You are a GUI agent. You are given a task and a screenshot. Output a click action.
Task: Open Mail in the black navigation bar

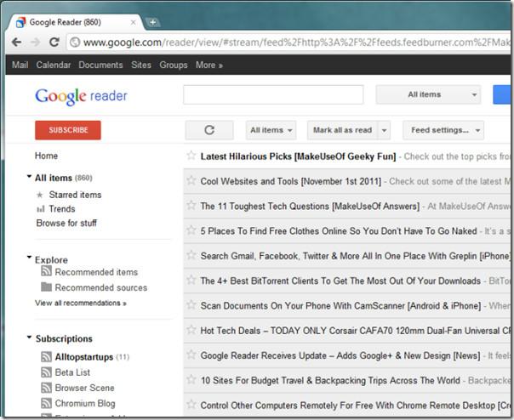20,65
